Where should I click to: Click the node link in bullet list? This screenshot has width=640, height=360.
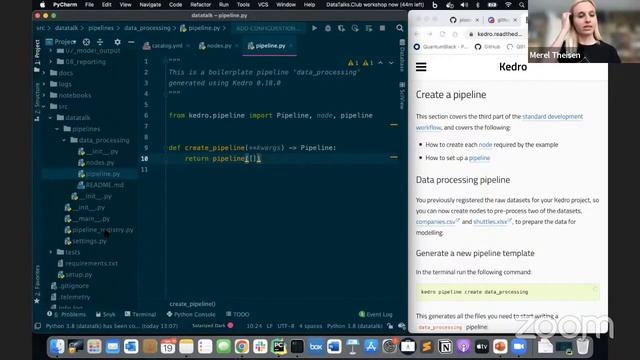coord(485,144)
